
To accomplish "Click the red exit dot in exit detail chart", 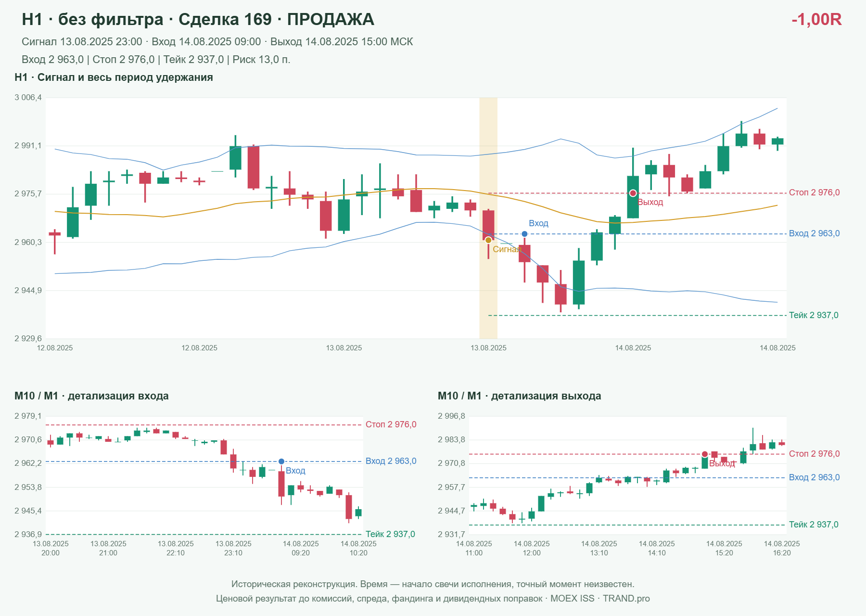I will [x=705, y=454].
